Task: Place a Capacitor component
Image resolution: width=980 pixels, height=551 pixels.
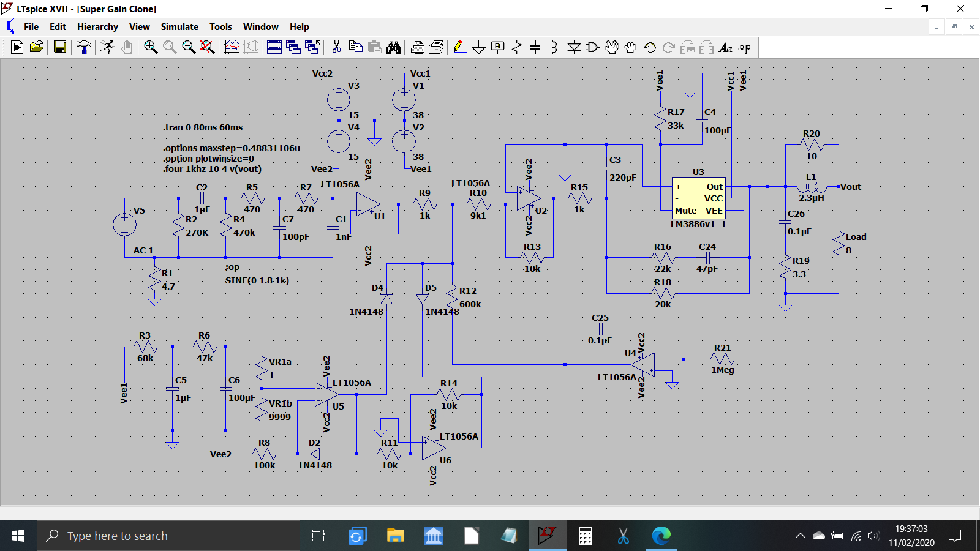Action: coord(535,47)
